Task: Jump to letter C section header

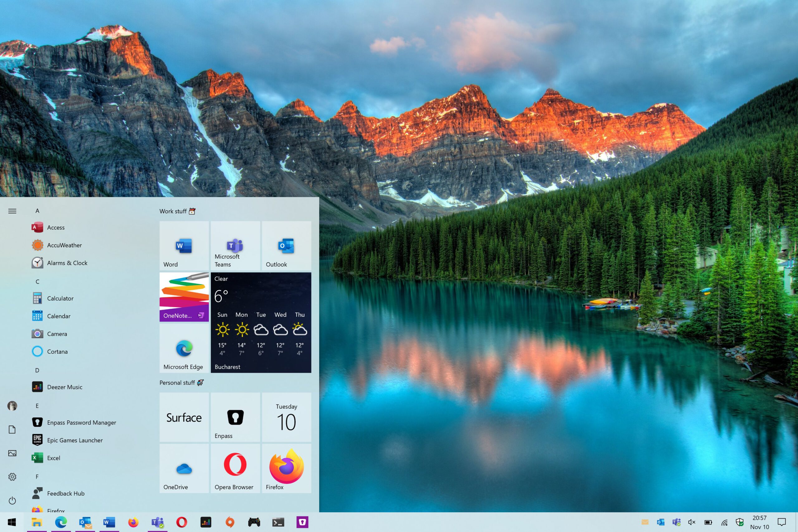Action: [37, 282]
